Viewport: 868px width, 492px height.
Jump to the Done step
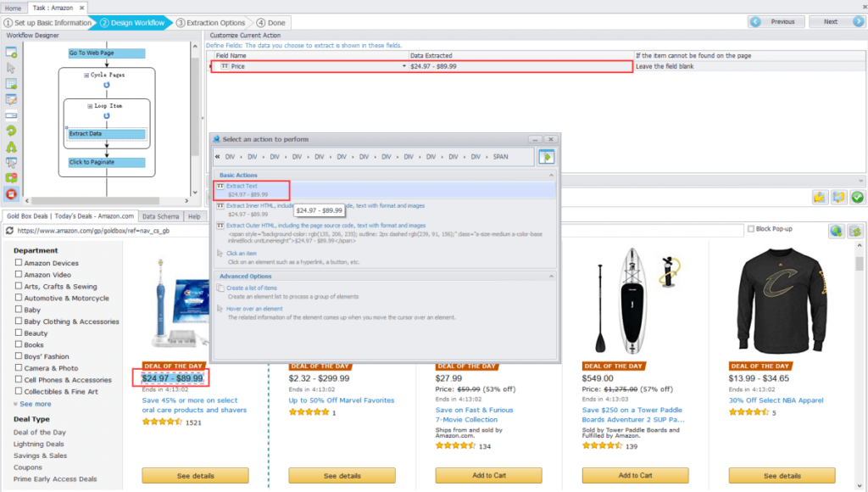coord(271,23)
